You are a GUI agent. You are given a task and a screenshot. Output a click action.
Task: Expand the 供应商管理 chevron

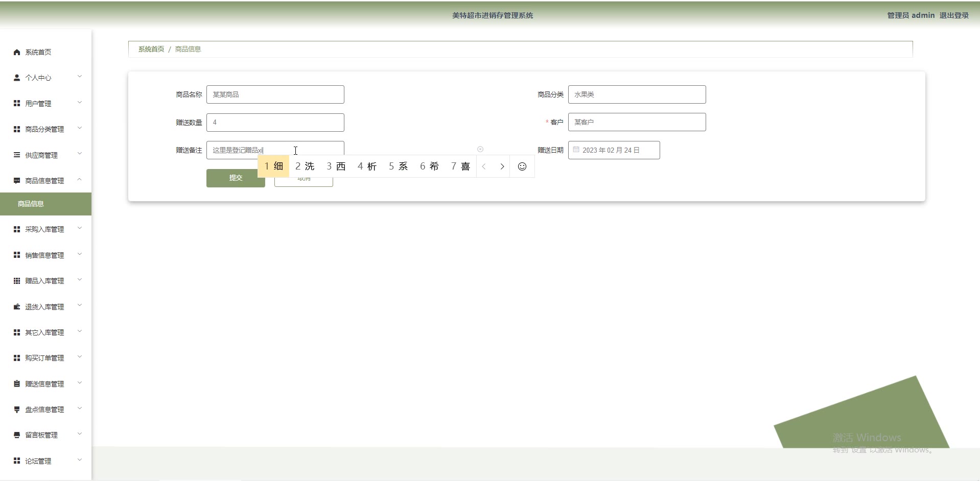80,154
